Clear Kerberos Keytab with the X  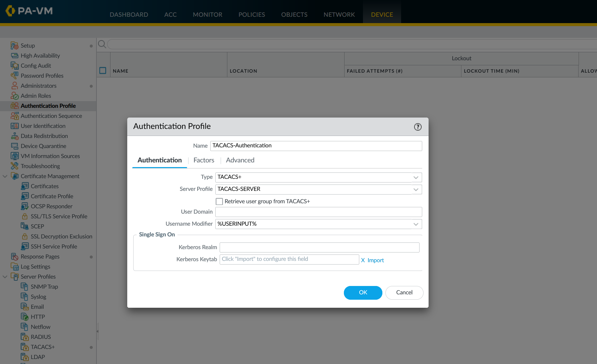(363, 260)
